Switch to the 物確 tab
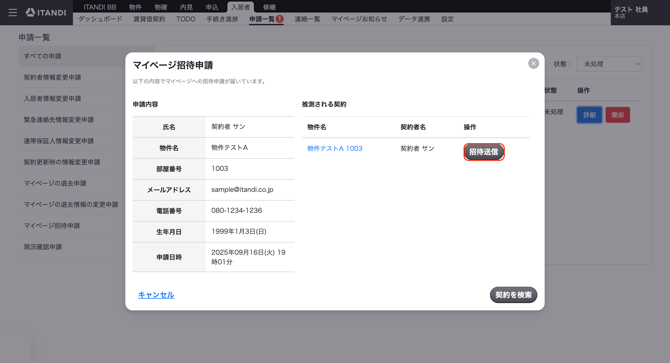This screenshot has height=363, width=670. pyautogui.click(x=161, y=7)
